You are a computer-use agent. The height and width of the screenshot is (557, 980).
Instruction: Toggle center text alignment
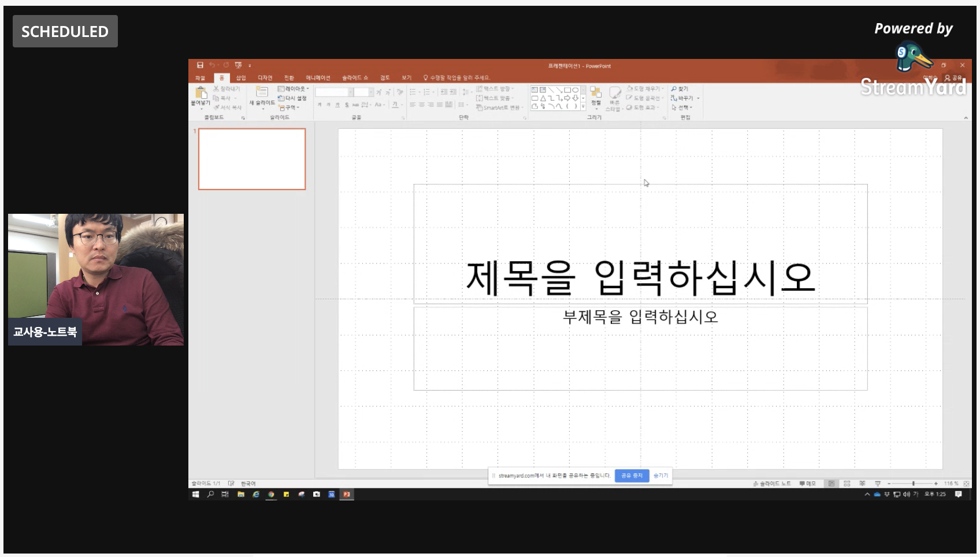click(x=422, y=105)
